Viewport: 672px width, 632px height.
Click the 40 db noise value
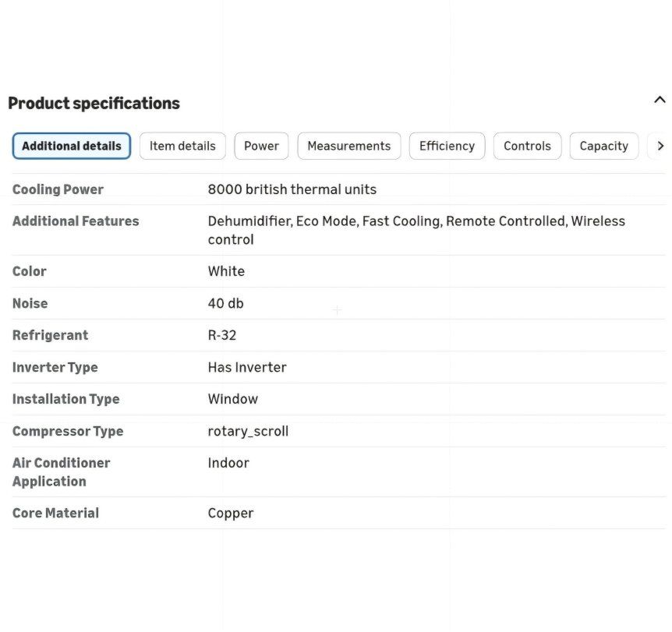226,303
